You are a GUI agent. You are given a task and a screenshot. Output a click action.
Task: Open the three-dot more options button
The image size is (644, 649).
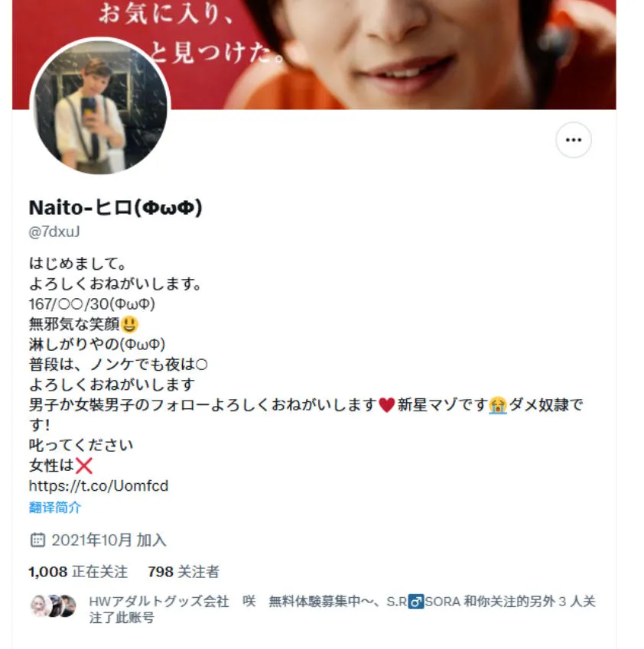pyautogui.click(x=573, y=140)
